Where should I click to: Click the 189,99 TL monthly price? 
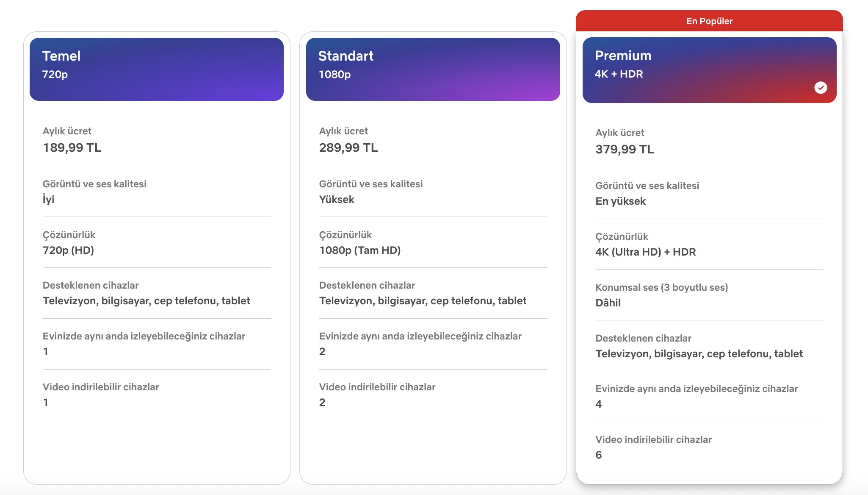click(x=72, y=148)
